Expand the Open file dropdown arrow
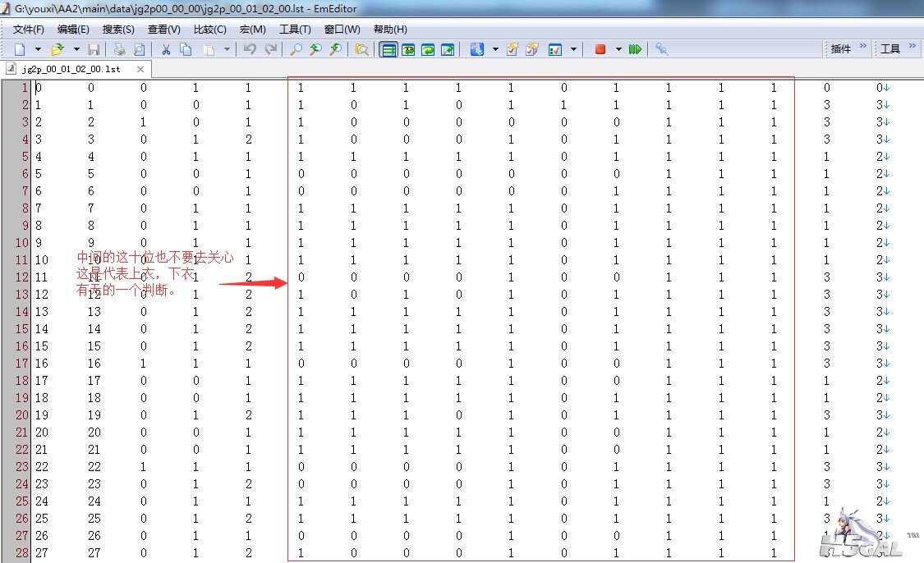This screenshot has width=924, height=563. [76, 49]
